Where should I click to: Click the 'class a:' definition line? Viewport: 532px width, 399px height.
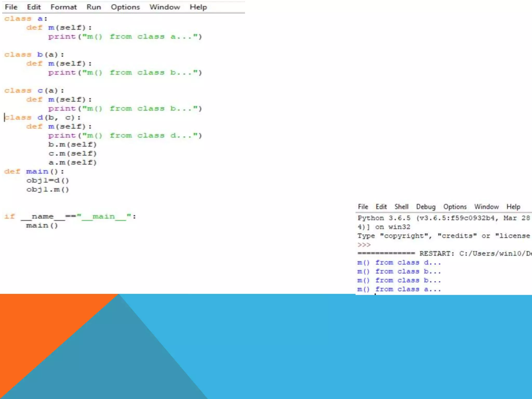(x=26, y=19)
